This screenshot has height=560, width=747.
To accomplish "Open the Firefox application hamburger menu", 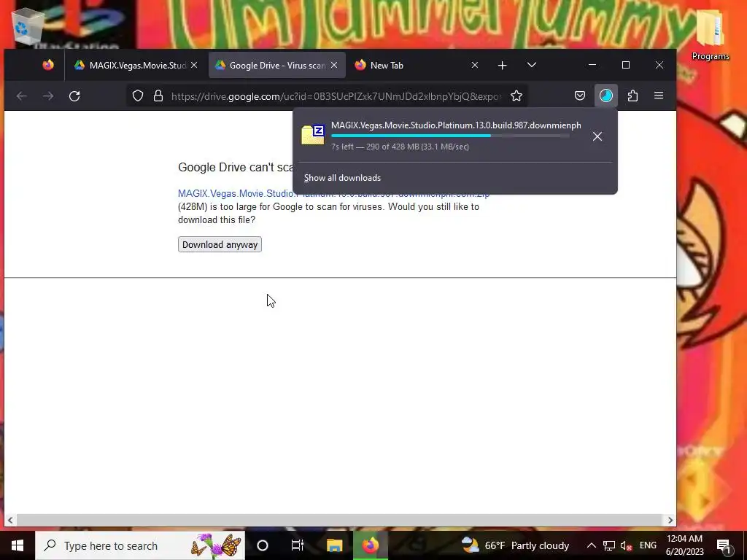I will 659,96.
